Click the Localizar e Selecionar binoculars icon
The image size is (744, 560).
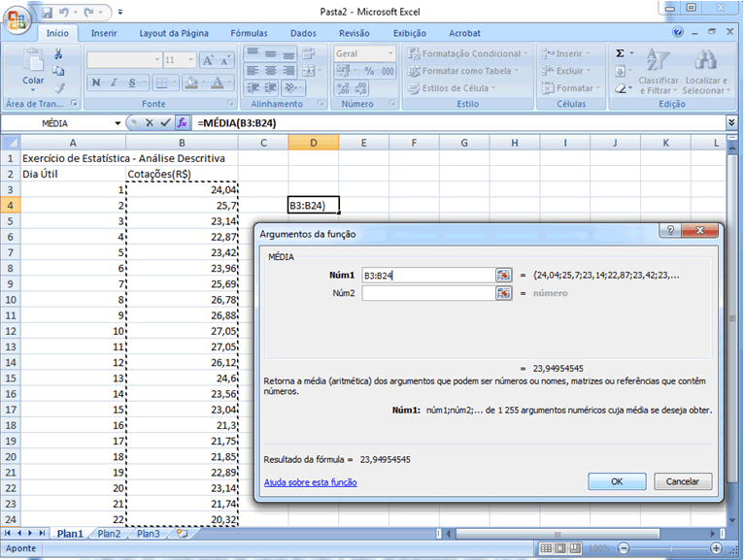click(705, 60)
